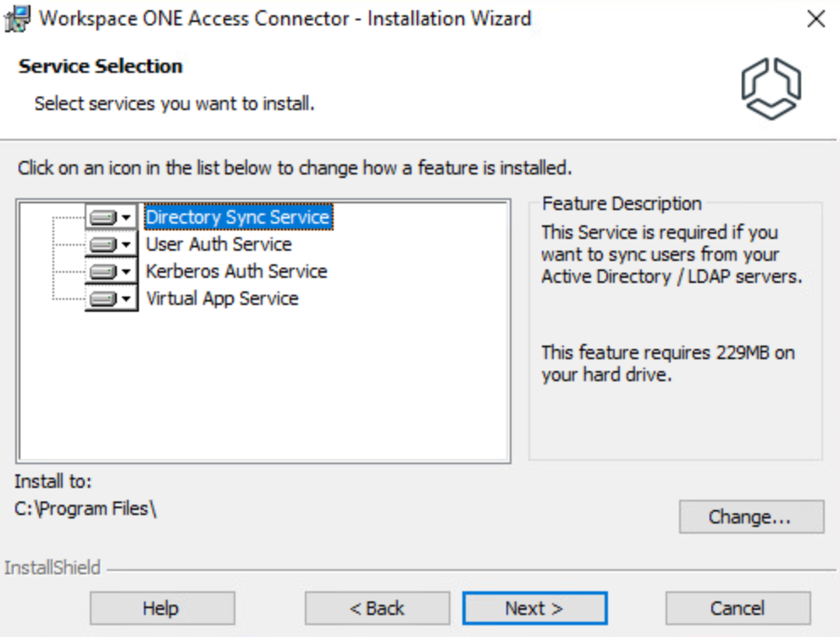Click the Kerberos Auth Service drive icon
The image size is (840, 637).
tap(102, 272)
